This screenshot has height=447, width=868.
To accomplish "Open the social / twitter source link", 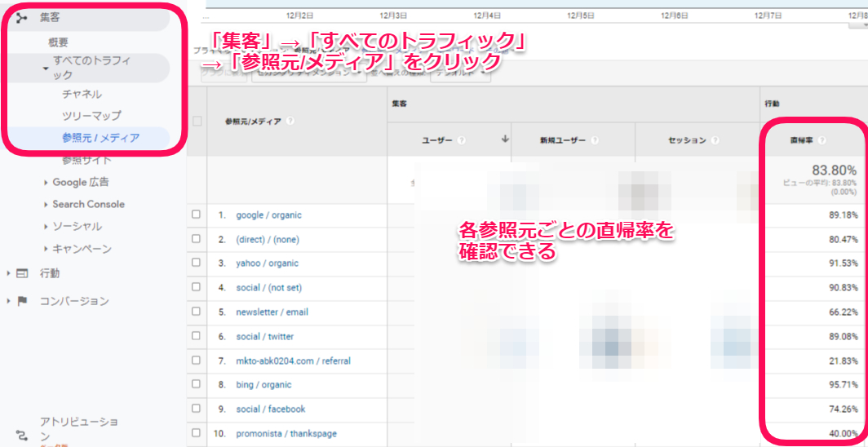I will 264,336.
